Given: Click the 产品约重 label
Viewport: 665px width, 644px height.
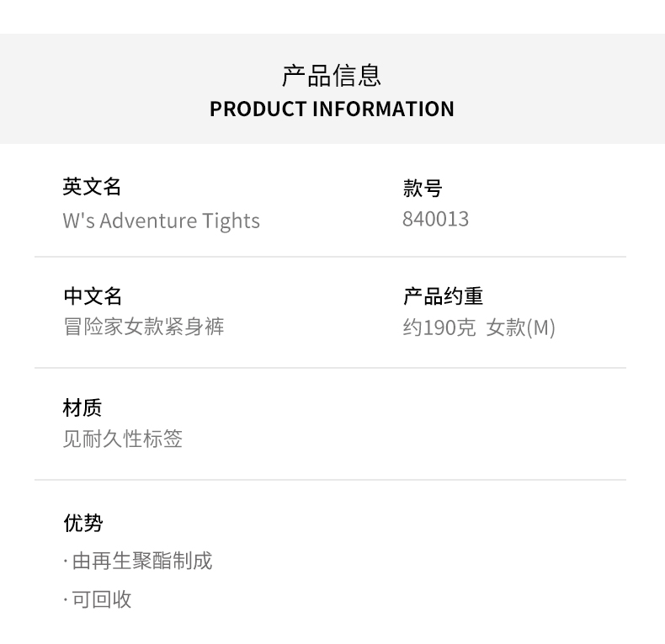Looking at the screenshot, I should click(x=443, y=295).
